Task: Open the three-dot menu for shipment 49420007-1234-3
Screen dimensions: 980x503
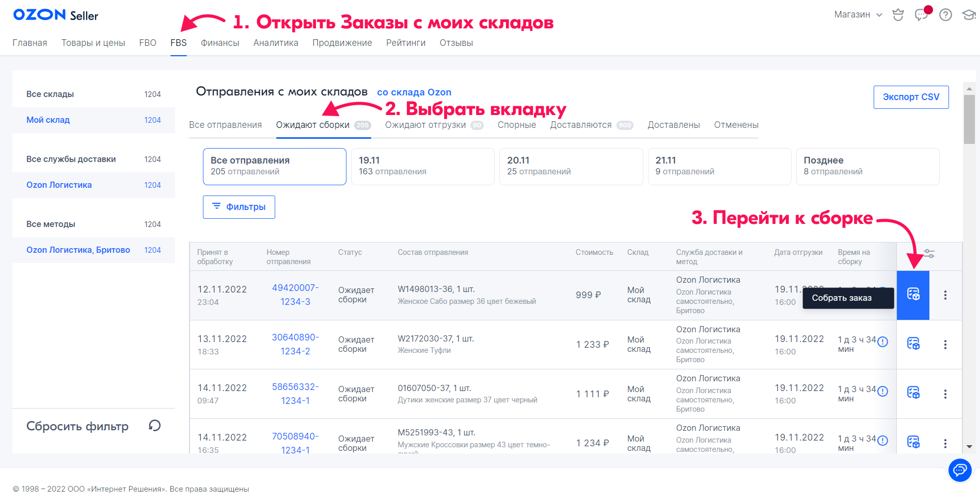Action: tap(945, 295)
